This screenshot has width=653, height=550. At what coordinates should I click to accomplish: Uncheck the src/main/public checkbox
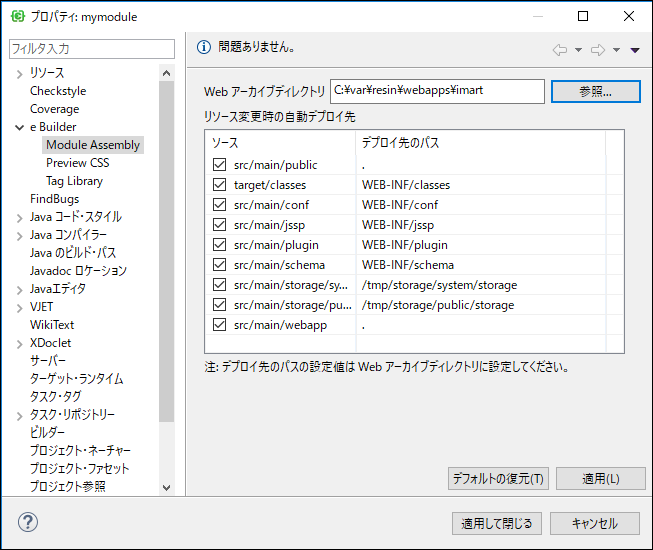point(219,164)
